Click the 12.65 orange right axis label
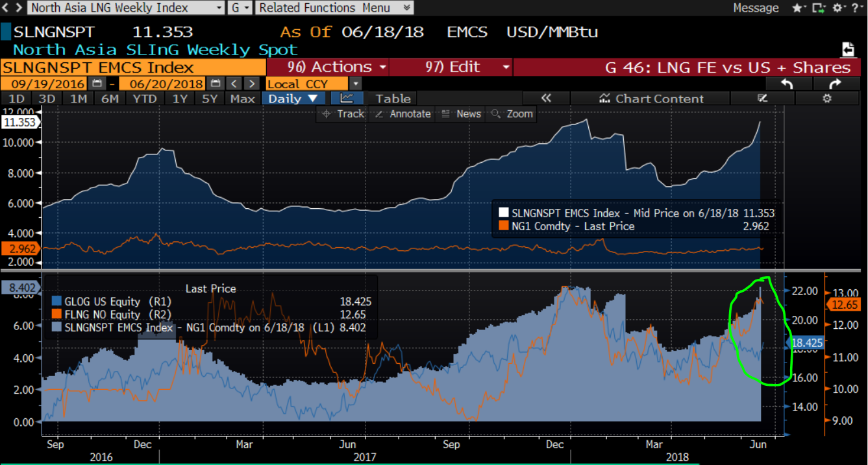This screenshot has height=465, width=868. point(844,304)
